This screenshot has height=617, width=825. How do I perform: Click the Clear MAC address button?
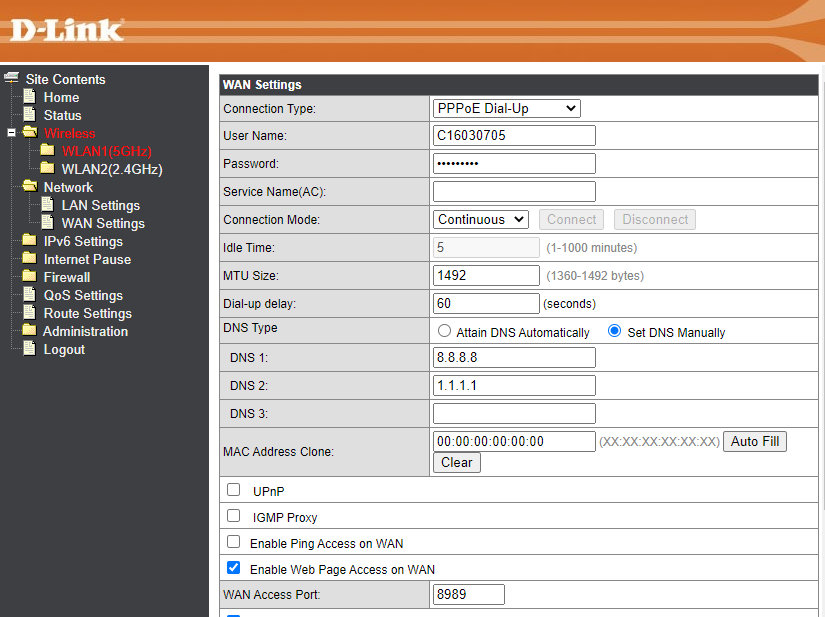pos(456,462)
